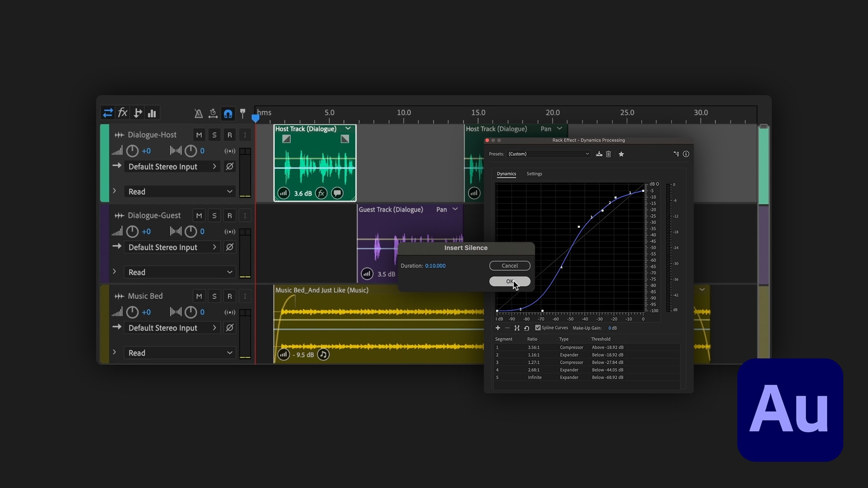
Task: Click OK in Insert Silence dialog
Action: pos(509,281)
